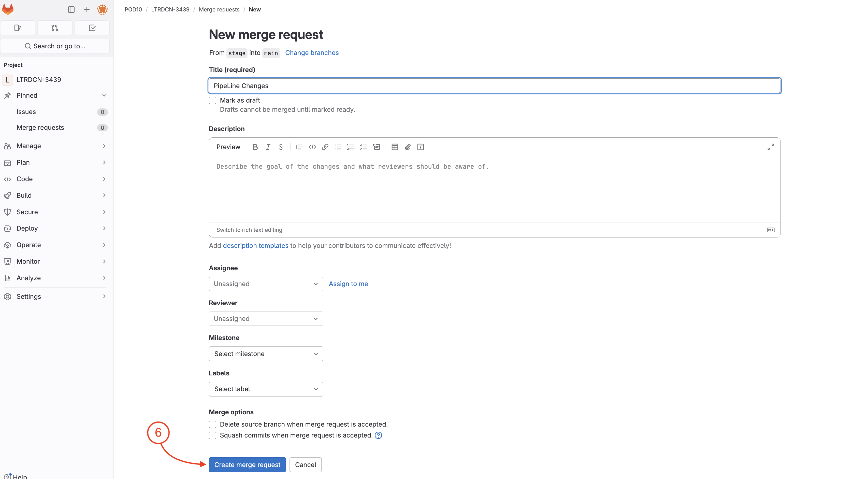Click Create merge request button

tap(247, 464)
